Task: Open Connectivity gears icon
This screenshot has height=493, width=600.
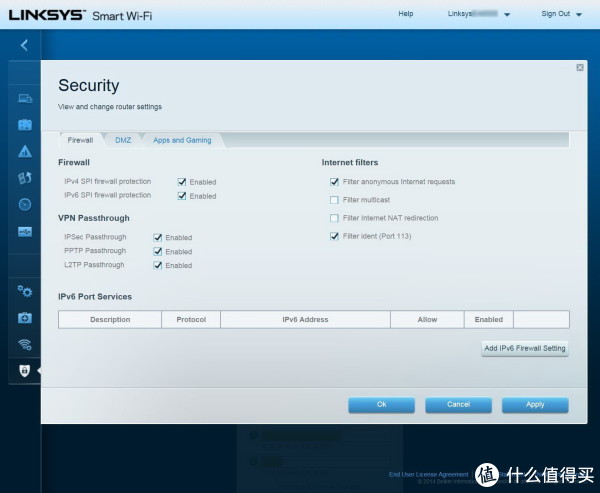Action: click(x=25, y=292)
